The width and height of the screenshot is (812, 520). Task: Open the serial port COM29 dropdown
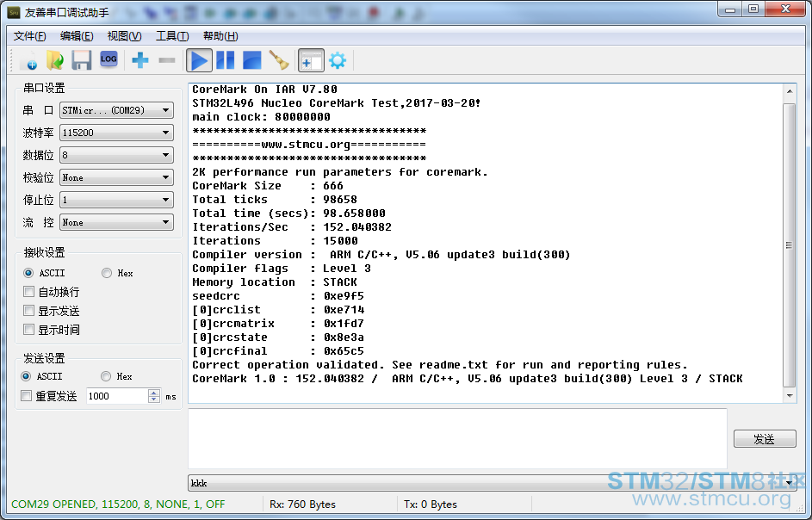point(116,110)
